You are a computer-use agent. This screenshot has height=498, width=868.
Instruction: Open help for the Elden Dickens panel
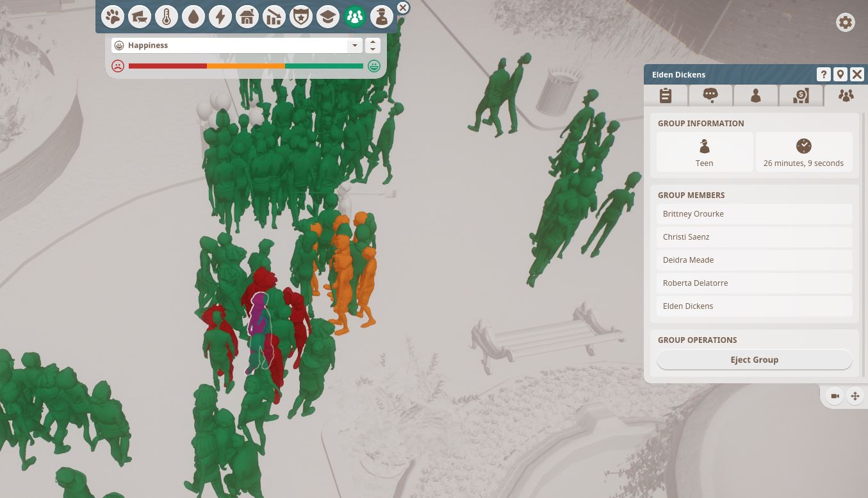point(824,75)
